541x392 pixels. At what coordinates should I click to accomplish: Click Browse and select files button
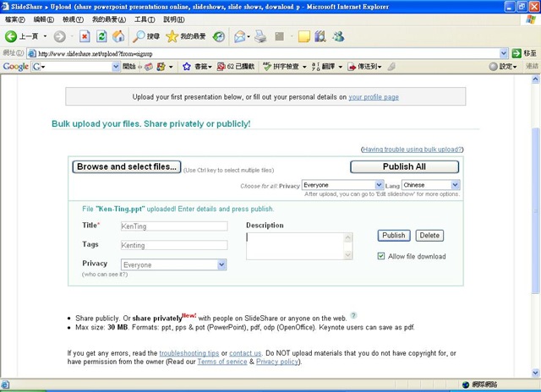(x=127, y=167)
